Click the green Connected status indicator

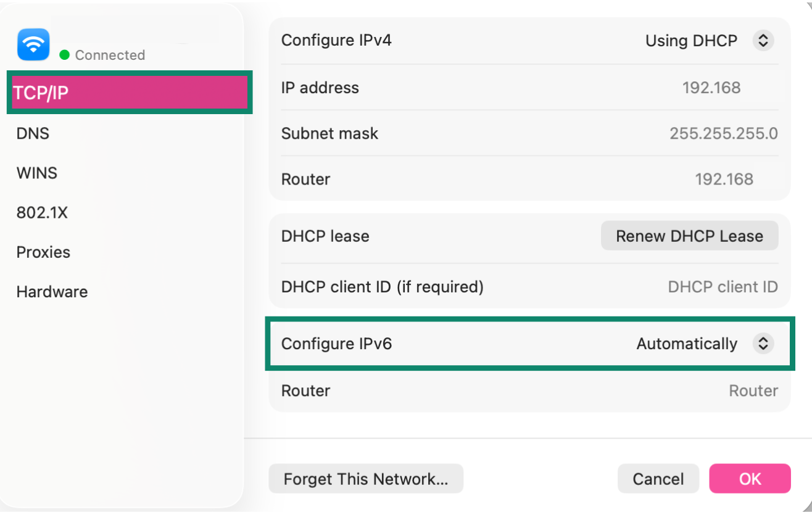click(x=64, y=55)
